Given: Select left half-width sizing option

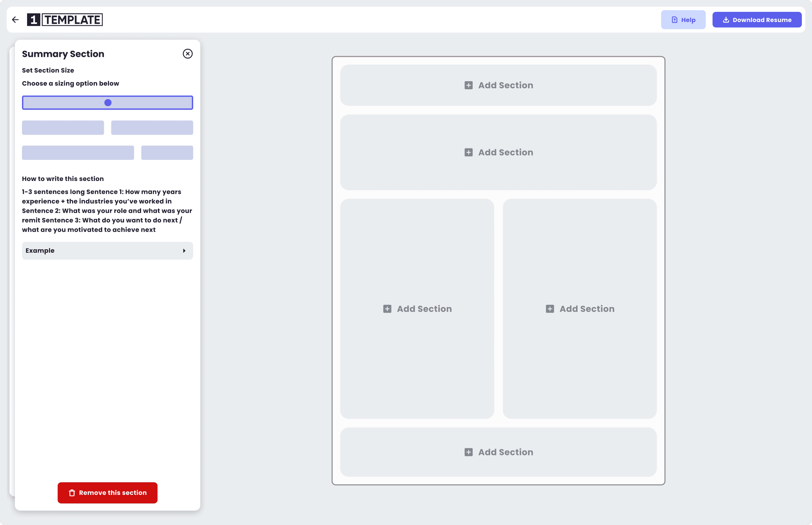Looking at the screenshot, I should point(63,128).
